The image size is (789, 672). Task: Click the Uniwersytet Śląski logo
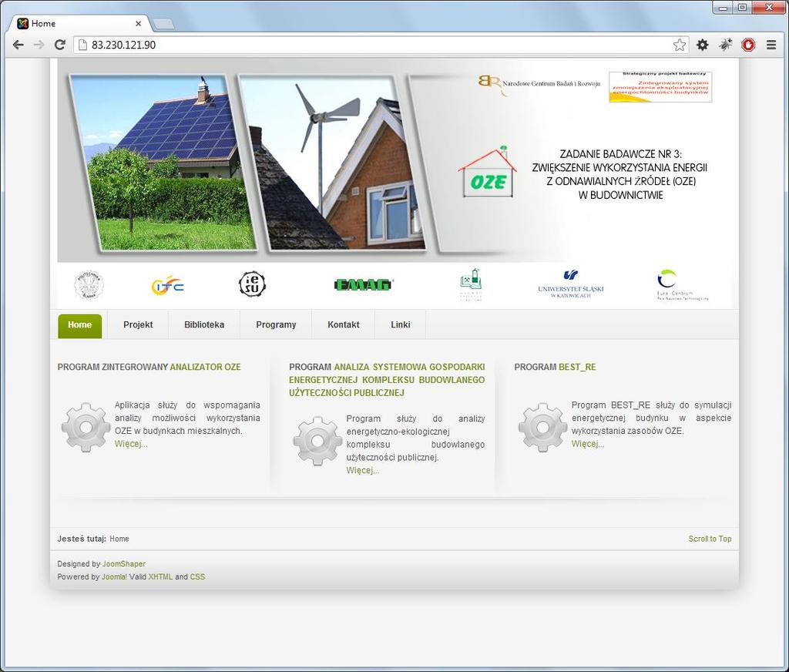coord(570,284)
